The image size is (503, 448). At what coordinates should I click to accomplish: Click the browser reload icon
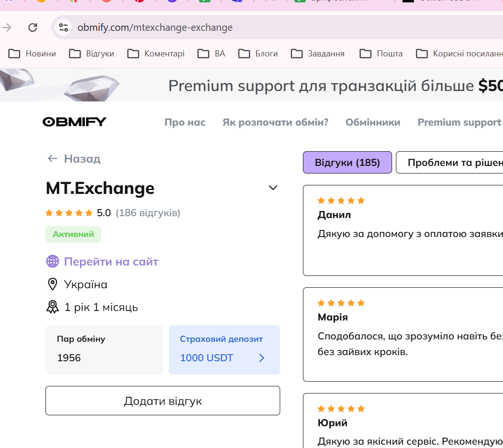click(33, 27)
